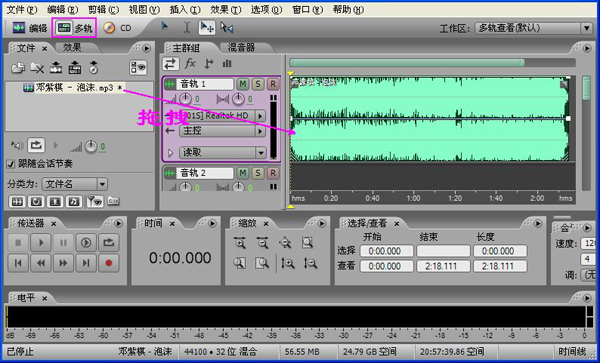
Task: Click zoom to right edge of selection
Action: (262, 263)
